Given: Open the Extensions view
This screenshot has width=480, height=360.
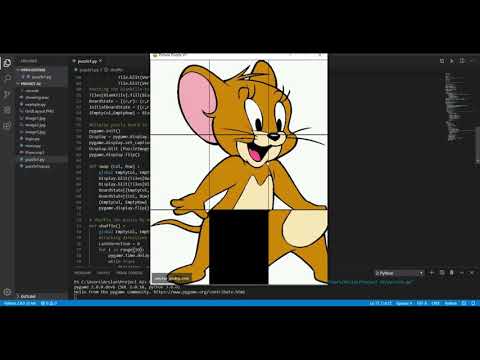Looking at the screenshot, I should 7,126.
